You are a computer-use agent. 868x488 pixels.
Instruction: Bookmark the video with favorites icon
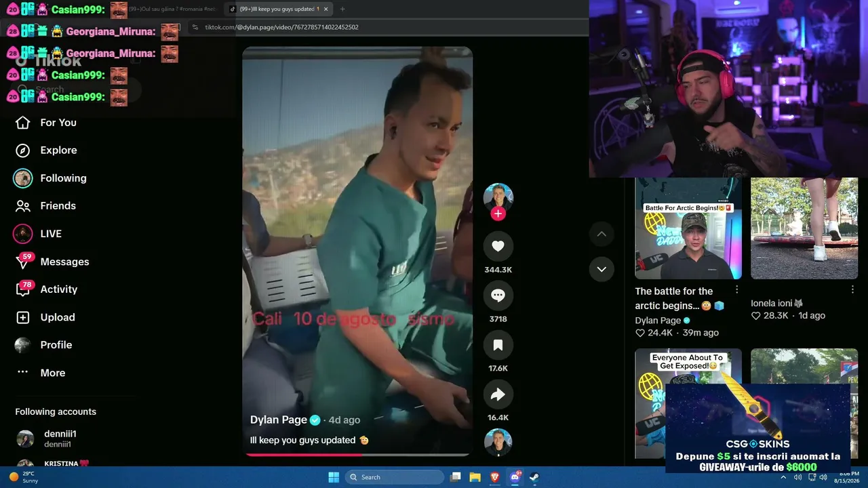tap(498, 345)
